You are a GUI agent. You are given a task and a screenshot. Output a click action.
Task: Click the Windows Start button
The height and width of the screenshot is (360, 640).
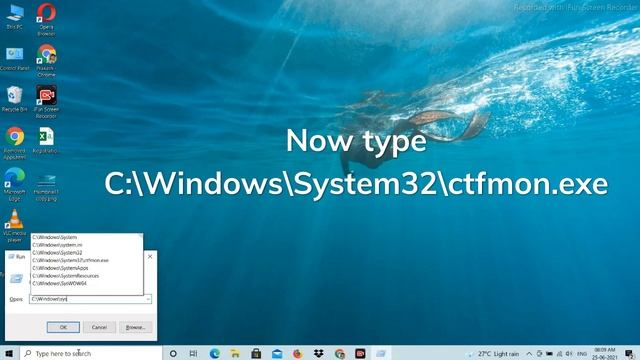[x=9, y=353]
